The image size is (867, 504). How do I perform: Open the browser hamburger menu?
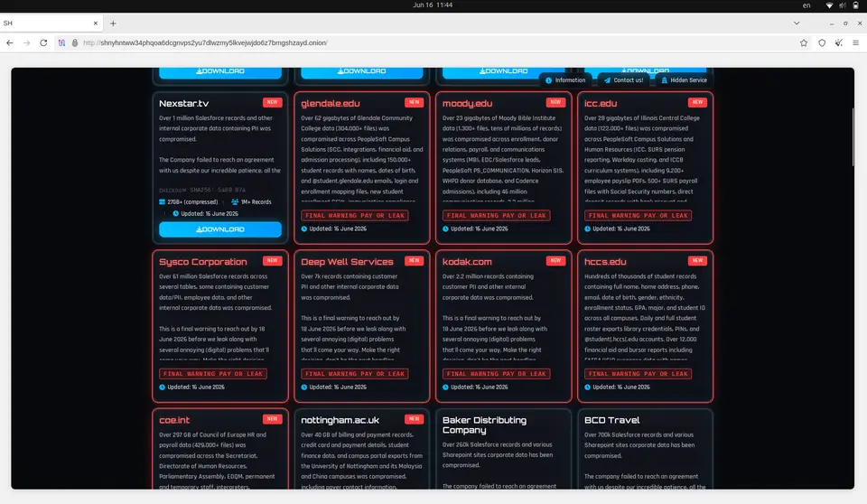point(855,42)
